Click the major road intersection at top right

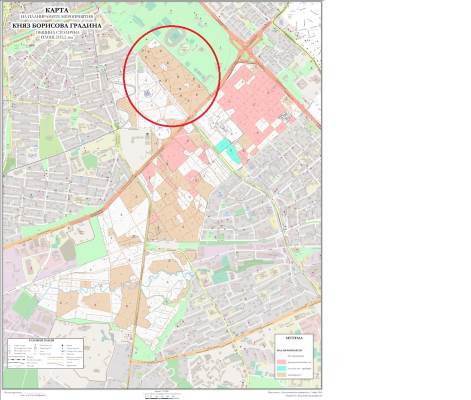point(246,50)
